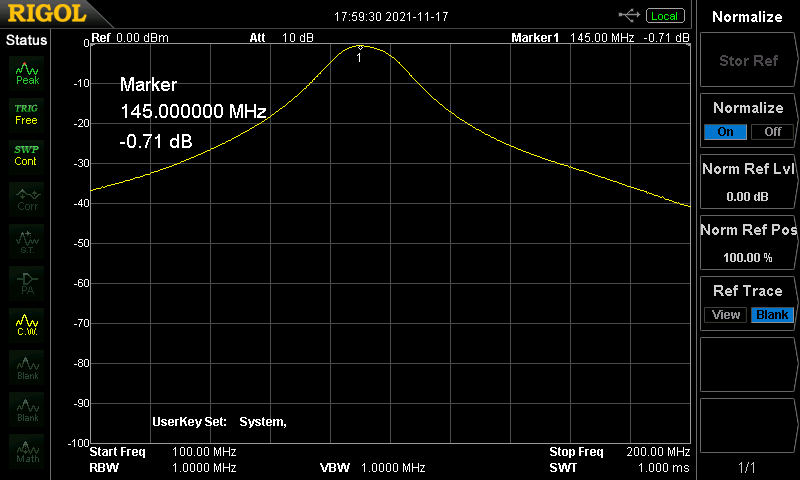This screenshot has width=800, height=480.
Task: Click the SWP Cont sweep icon
Action: click(27, 155)
